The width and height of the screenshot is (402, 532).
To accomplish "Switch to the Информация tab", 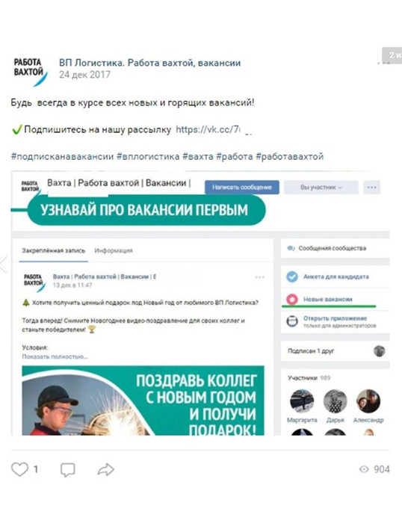I will [x=114, y=250].
